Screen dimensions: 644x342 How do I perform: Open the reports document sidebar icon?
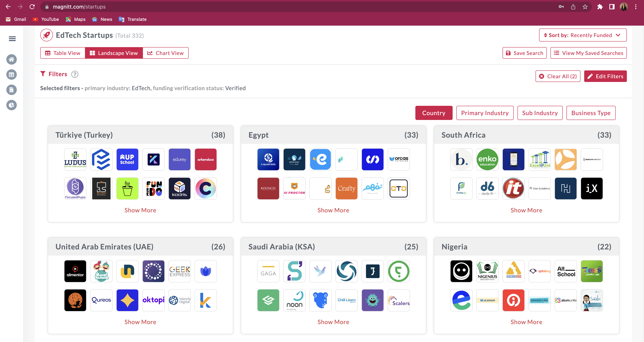point(12,90)
